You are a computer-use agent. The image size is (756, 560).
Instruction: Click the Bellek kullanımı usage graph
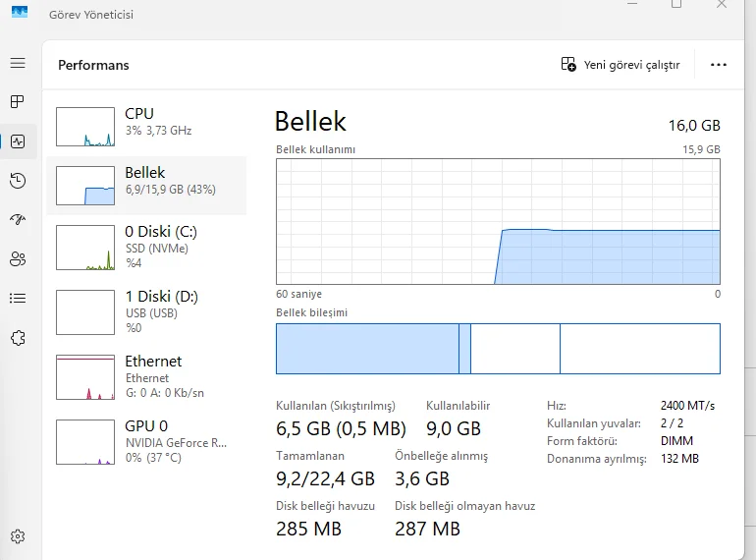(498, 221)
